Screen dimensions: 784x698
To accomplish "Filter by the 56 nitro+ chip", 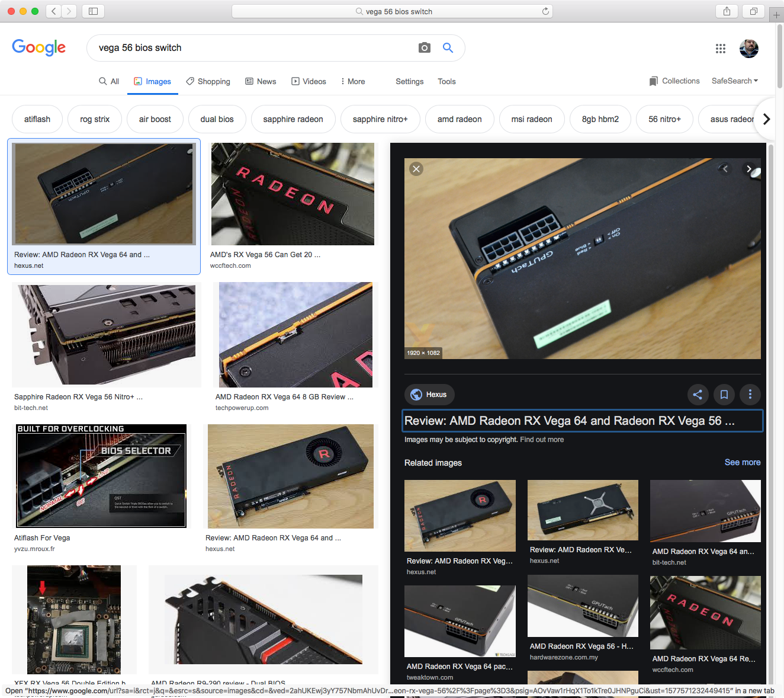I will click(664, 119).
